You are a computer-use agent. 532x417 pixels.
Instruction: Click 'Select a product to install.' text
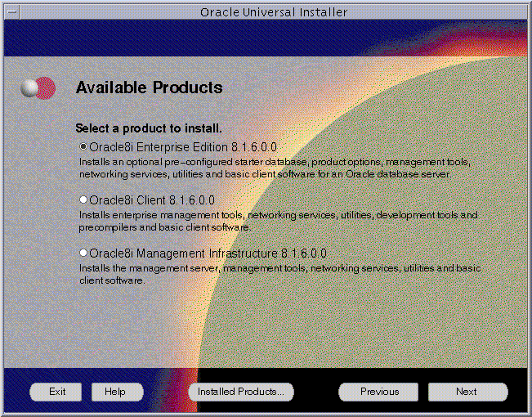[149, 128]
